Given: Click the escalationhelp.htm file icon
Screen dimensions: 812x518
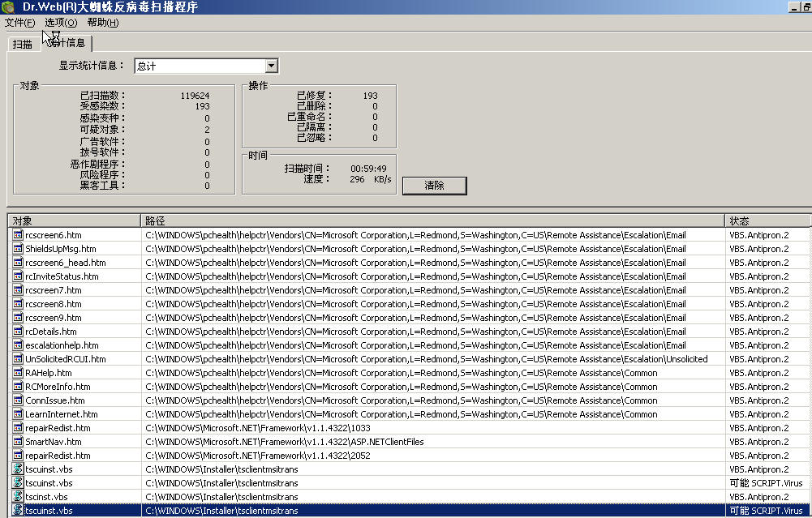Looking at the screenshot, I should (x=18, y=345).
